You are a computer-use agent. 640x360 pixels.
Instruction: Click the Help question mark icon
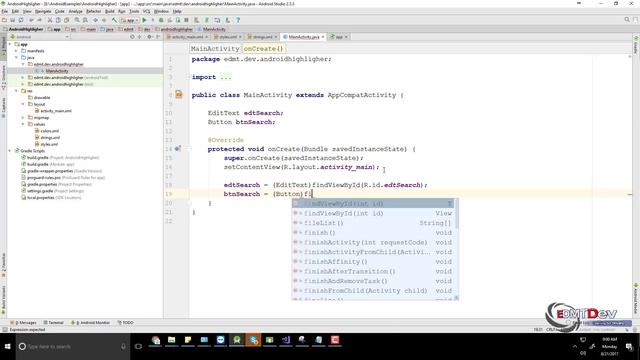click(238, 20)
